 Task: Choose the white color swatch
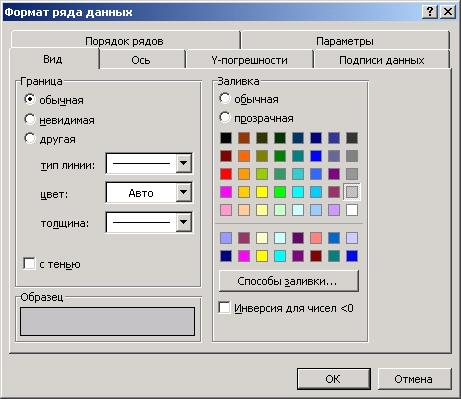[352, 210]
